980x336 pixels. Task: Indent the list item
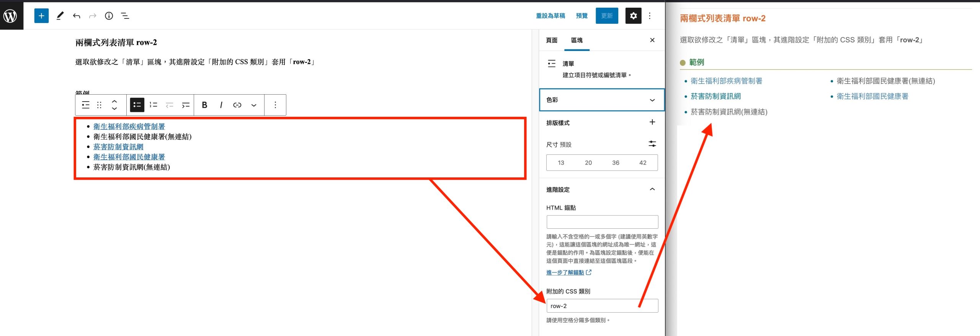[x=186, y=105]
